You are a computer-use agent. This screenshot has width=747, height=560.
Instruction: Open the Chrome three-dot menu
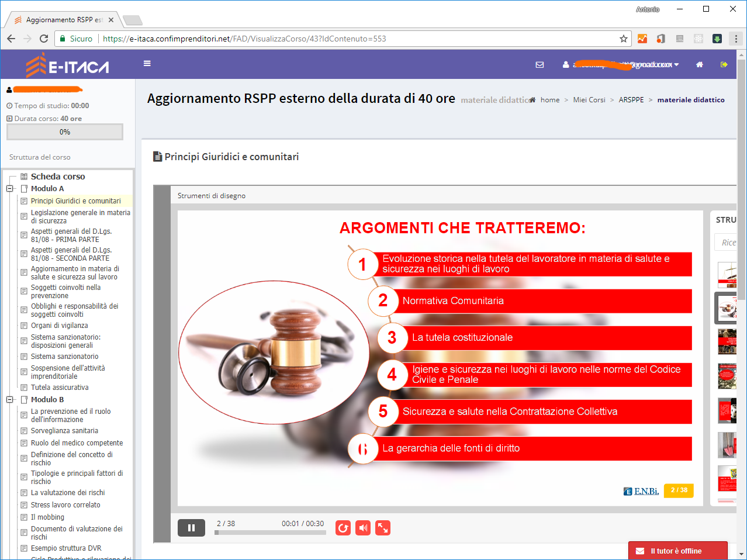coord(736,39)
